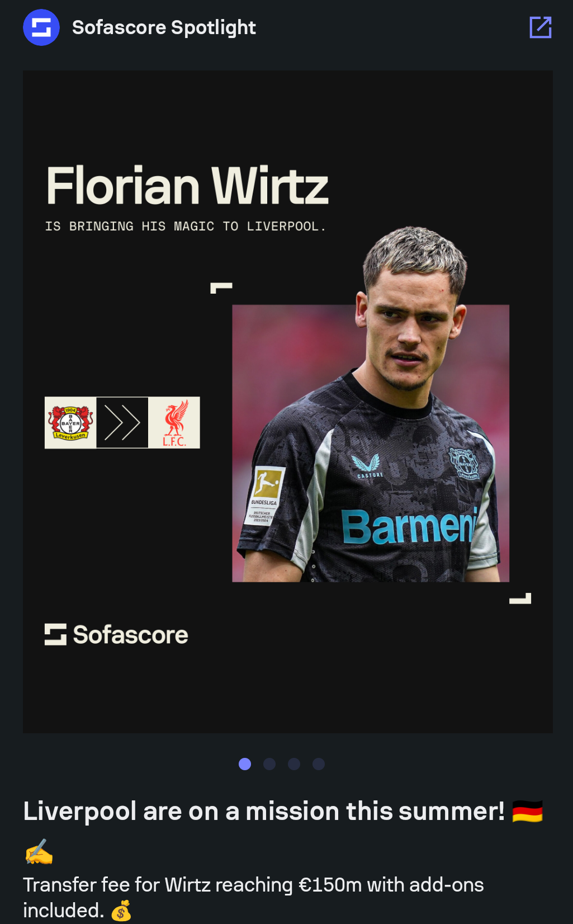Click the Bringing His Magic to Liverpool subtitle
The image size is (573, 924).
185,226
